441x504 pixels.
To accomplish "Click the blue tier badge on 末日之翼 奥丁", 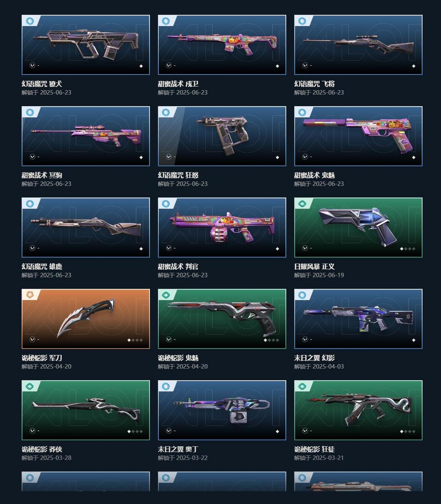I will point(166,386).
